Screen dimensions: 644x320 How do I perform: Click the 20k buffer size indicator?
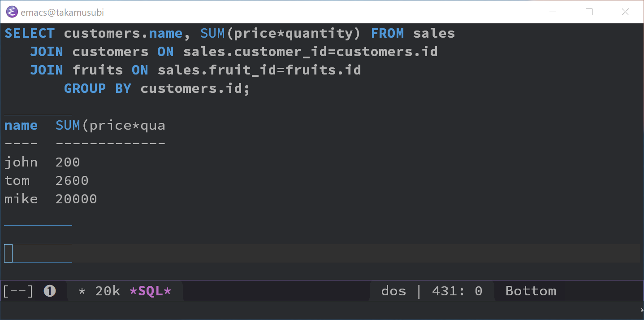pyautogui.click(x=108, y=291)
